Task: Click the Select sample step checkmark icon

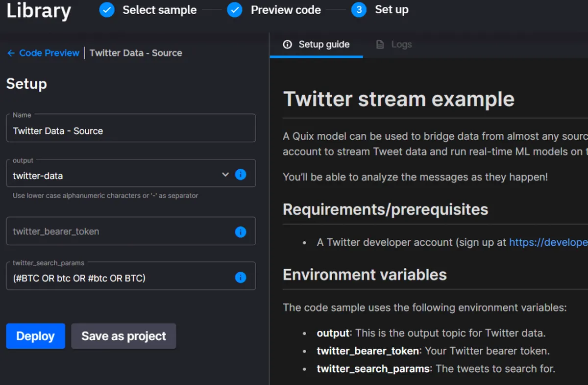Action: (x=107, y=10)
